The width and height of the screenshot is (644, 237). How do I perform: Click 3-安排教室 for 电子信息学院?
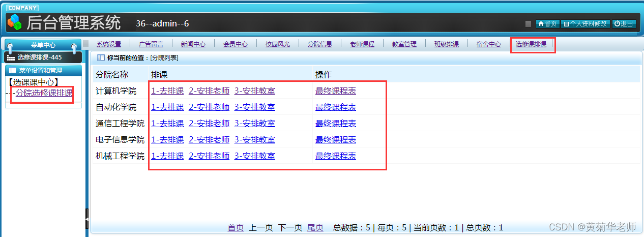click(255, 140)
